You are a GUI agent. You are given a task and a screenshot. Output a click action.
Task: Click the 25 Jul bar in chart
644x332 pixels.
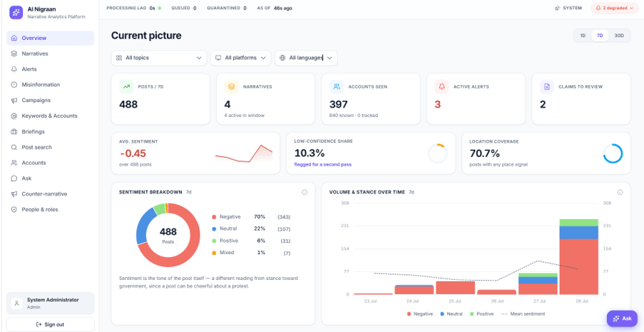point(456,288)
